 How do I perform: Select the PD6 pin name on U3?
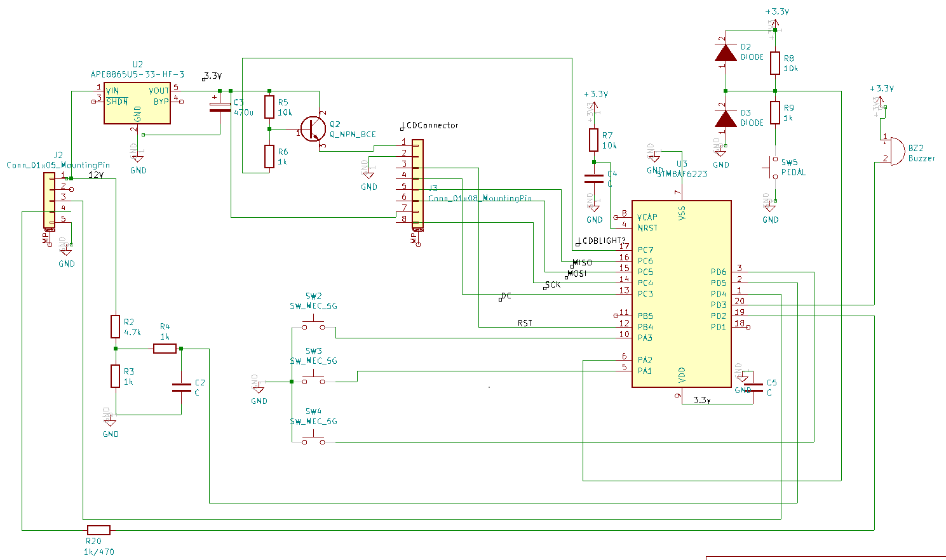click(719, 272)
